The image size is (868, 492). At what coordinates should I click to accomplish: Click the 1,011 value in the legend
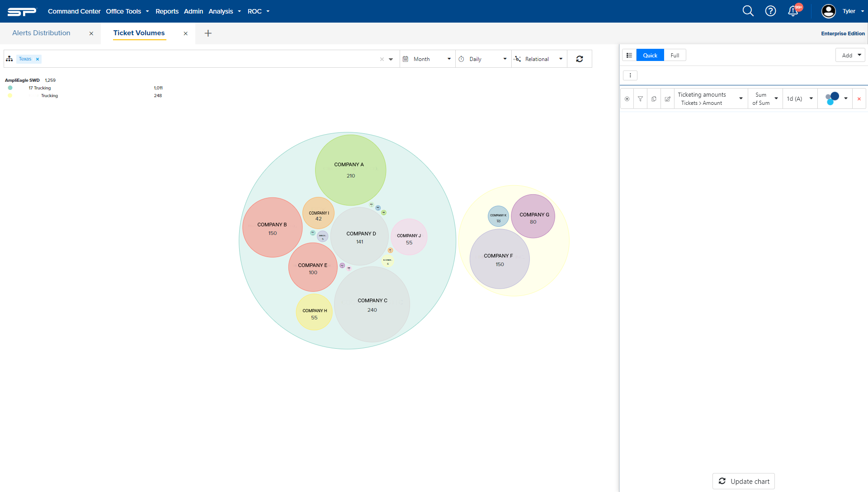158,88
